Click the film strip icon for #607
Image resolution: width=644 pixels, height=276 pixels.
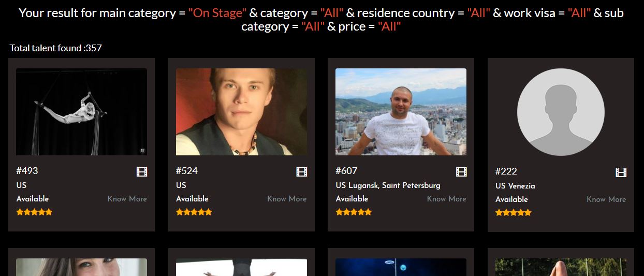pos(461,172)
